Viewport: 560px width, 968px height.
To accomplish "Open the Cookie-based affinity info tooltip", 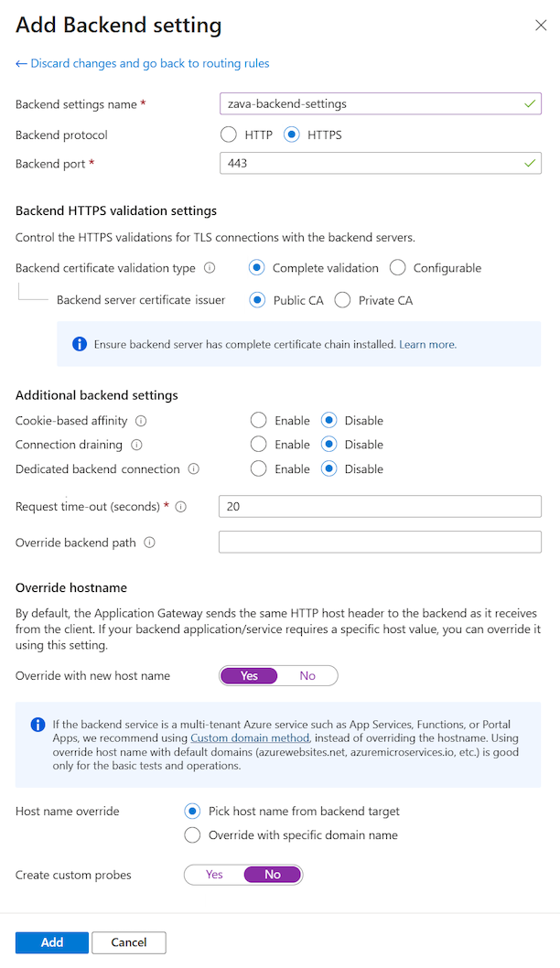I will [x=142, y=420].
